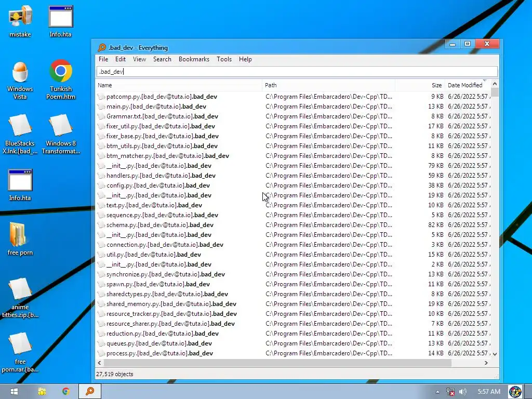Select connection.py.[bad_dev@tuta.io].bad_dev row

pos(293,245)
